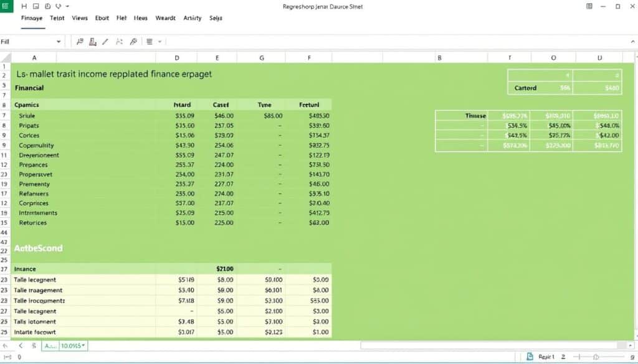Select the "Pripats" row label

29,126
